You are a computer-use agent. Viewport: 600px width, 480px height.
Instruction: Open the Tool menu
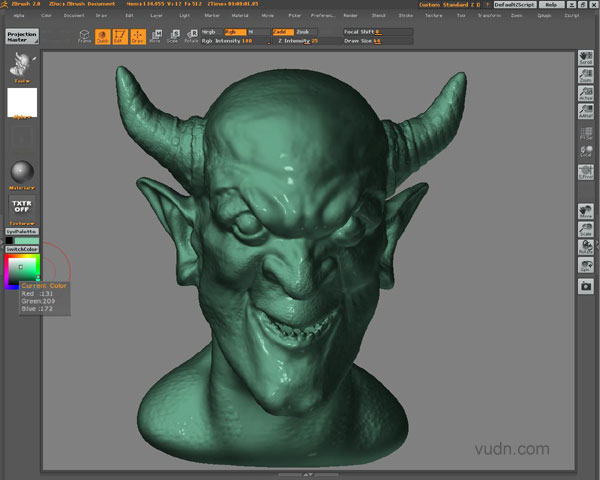pyautogui.click(x=461, y=16)
